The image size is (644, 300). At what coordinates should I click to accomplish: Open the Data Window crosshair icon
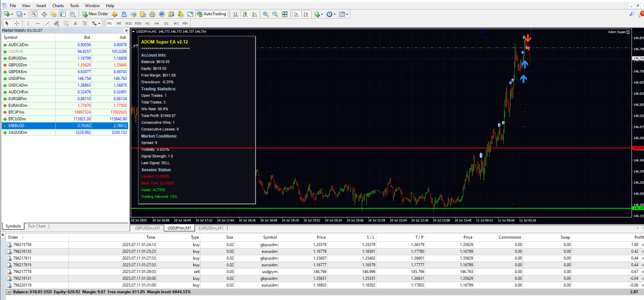click(x=44, y=14)
